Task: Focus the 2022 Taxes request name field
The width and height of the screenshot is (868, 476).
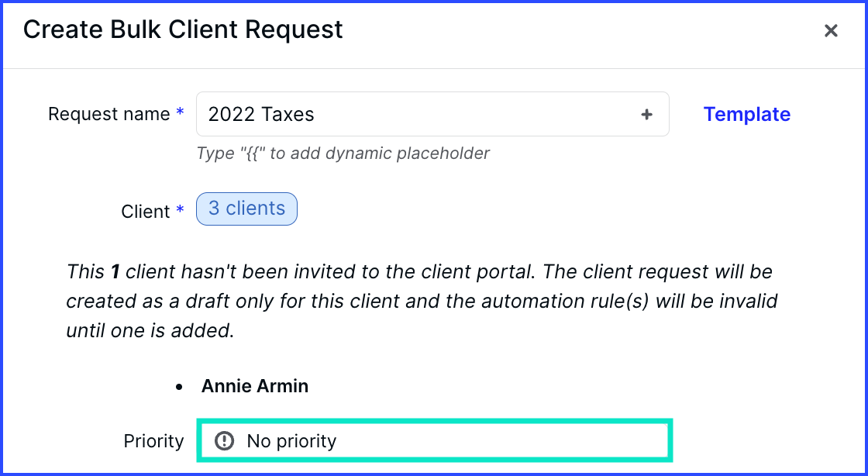Action: coord(433,114)
